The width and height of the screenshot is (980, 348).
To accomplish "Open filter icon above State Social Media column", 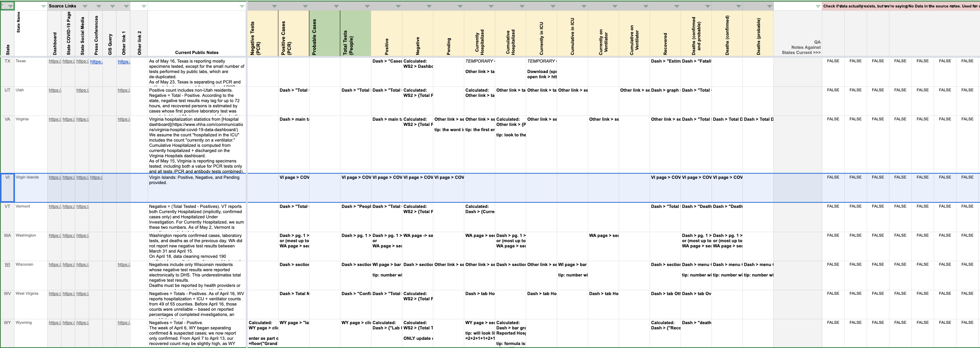I will point(85,6).
